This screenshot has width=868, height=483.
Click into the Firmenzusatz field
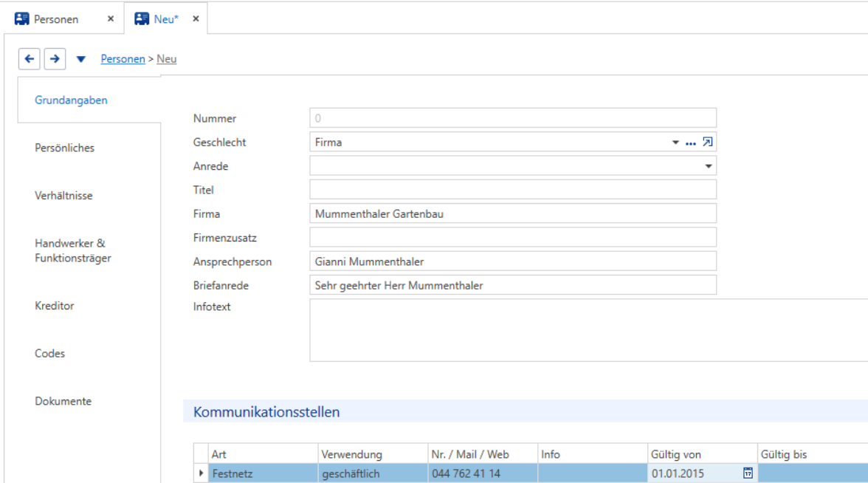coord(512,238)
